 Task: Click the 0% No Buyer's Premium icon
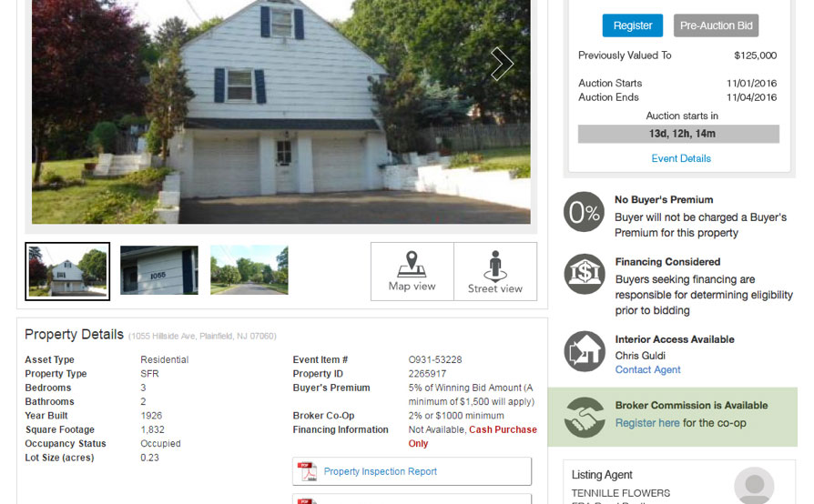584,212
